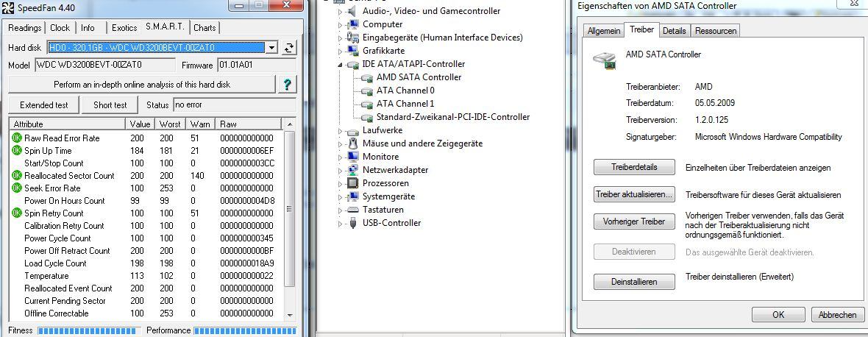The width and height of the screenshot is (868, 337).
Task: Switch to Allgemein tab in properties
Action: (604, 31)
